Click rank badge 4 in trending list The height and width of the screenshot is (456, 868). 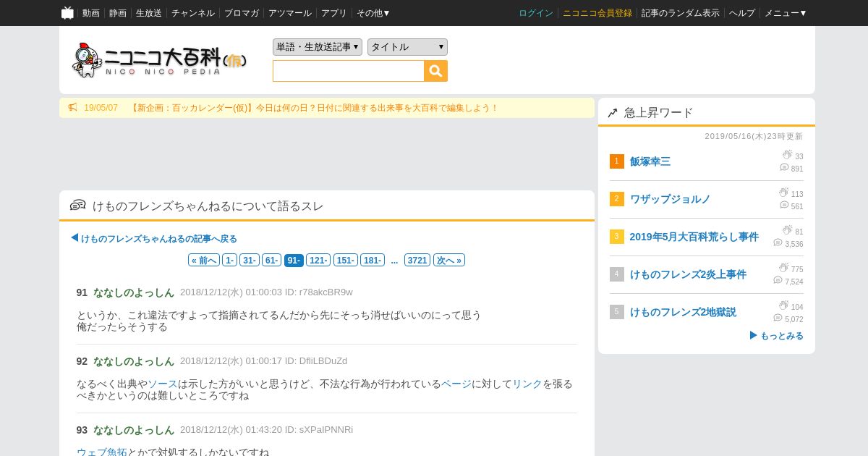(616, 274)
